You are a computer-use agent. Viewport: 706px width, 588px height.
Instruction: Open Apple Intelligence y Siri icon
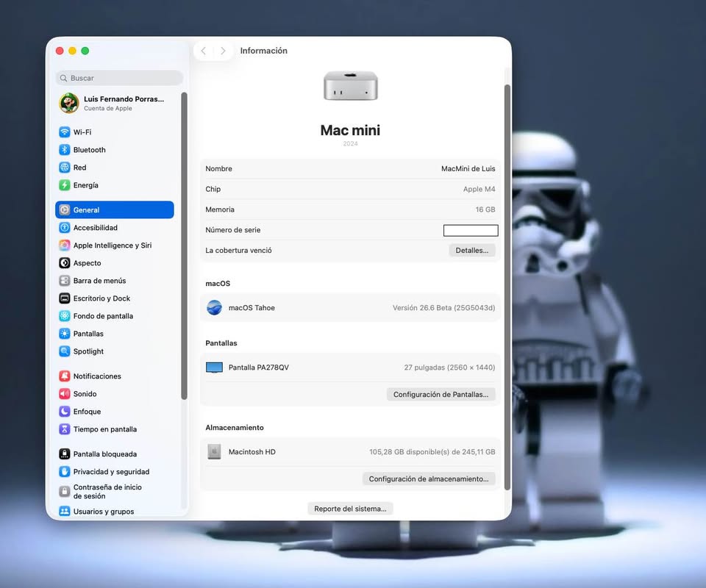pos(65,245)
